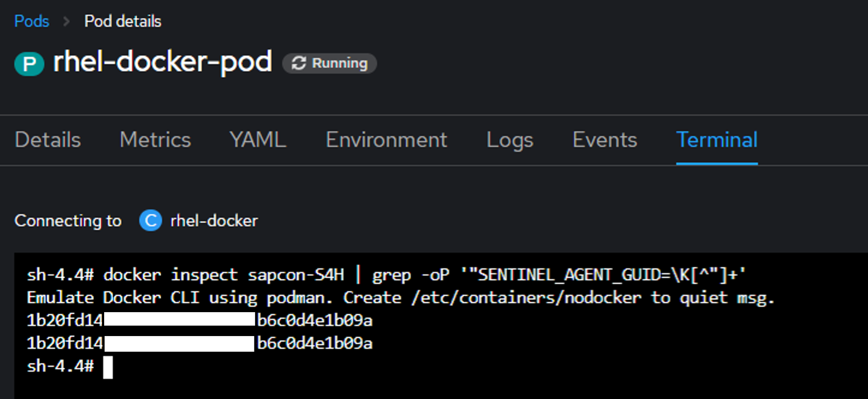This screenshot has height=399, width=868.
Task: Open the Environment tab
Action: [386, 140]
